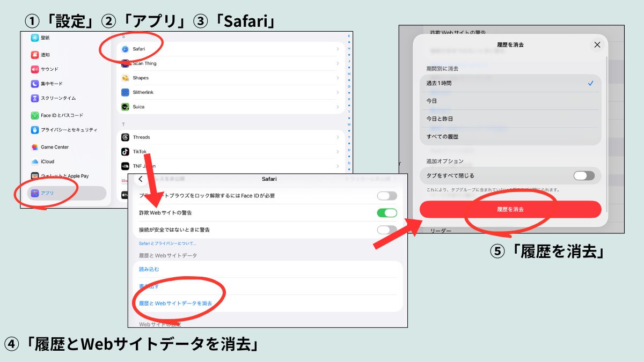The width and height of the screenshot is (644, 362).
Task: Tap the TikTok app icon
Action: (125, 152)
